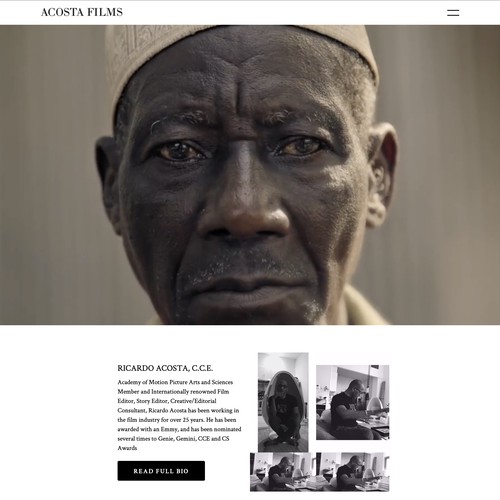
Task: Select the bottom-right black and white thumbnail
Action: [x=353, y=472]
